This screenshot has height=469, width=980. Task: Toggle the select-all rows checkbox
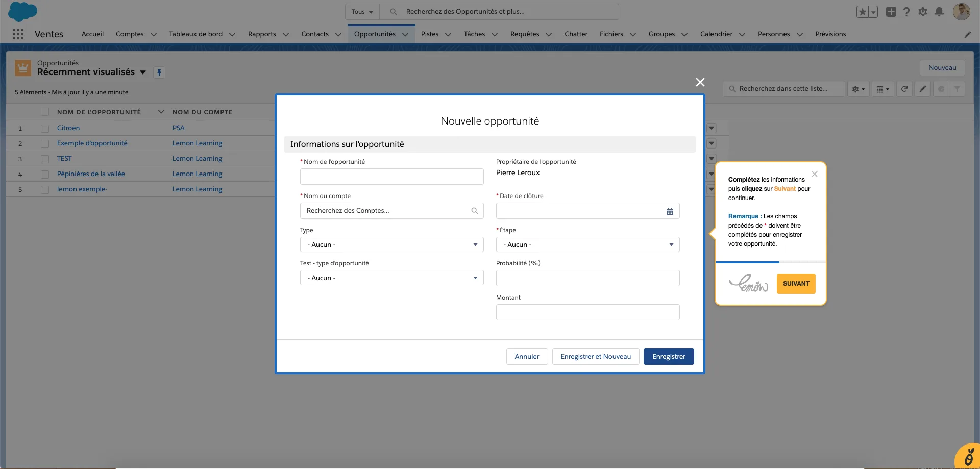pyautogui.click(x=45, y=112)
